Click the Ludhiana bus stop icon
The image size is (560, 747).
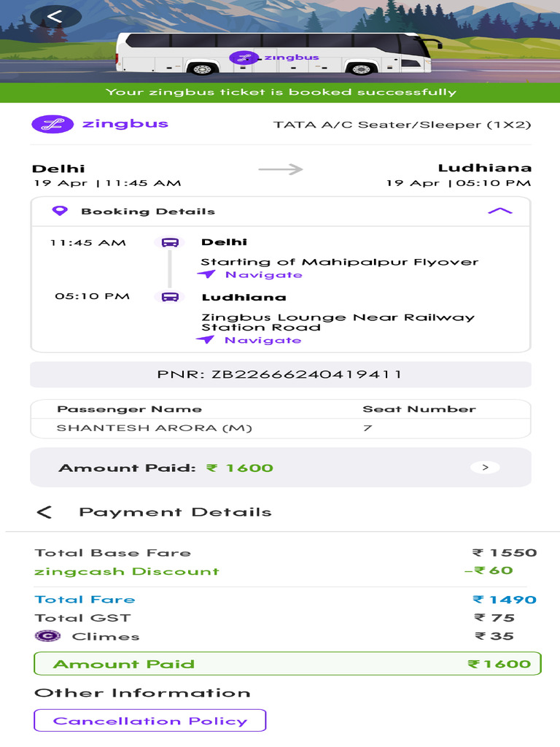click(x=170, y=297)
